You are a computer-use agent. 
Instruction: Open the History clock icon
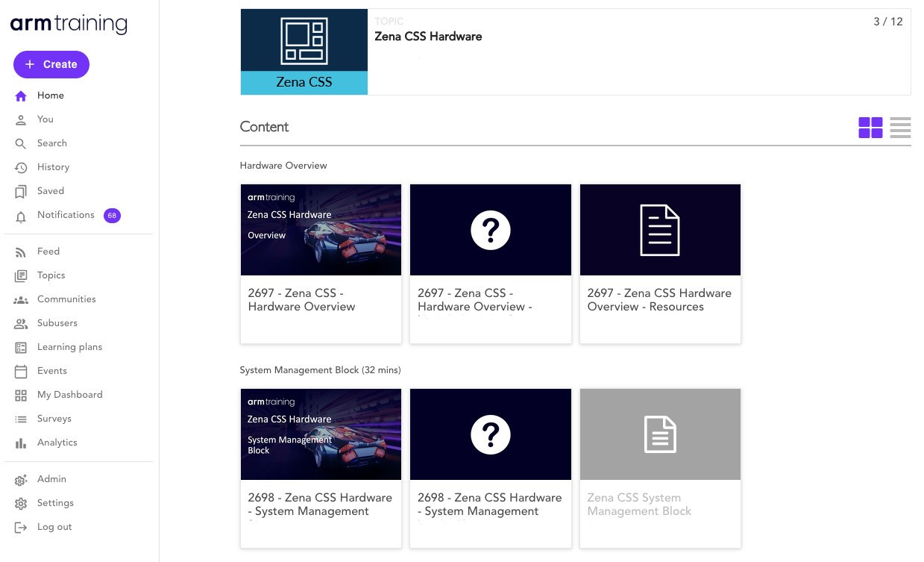21,167
